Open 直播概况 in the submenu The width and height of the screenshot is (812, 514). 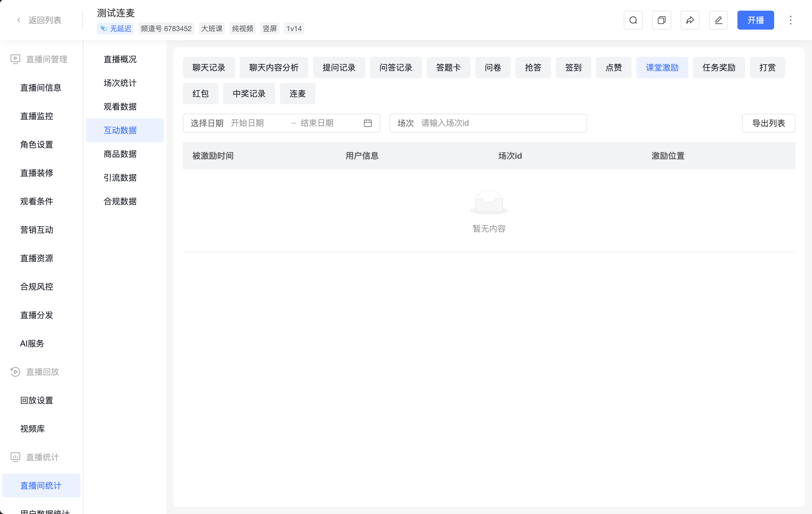[125, 59]
